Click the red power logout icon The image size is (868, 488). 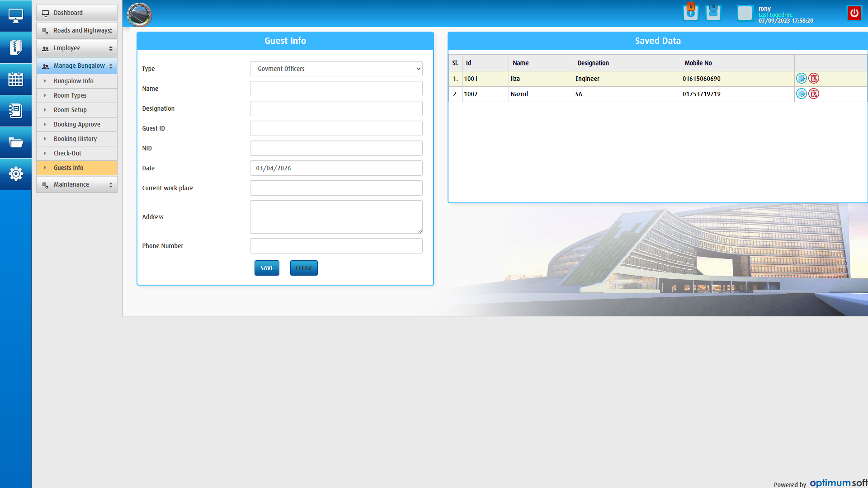click(854, 13)
